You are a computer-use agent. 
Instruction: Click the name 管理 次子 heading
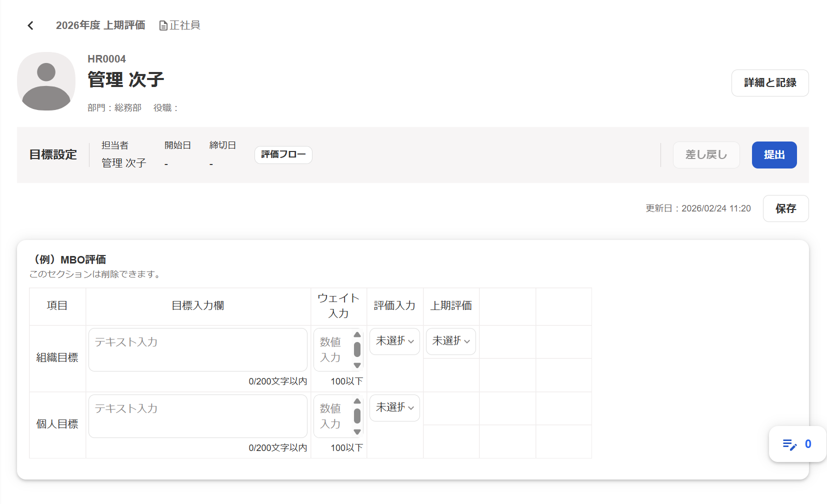126,79
